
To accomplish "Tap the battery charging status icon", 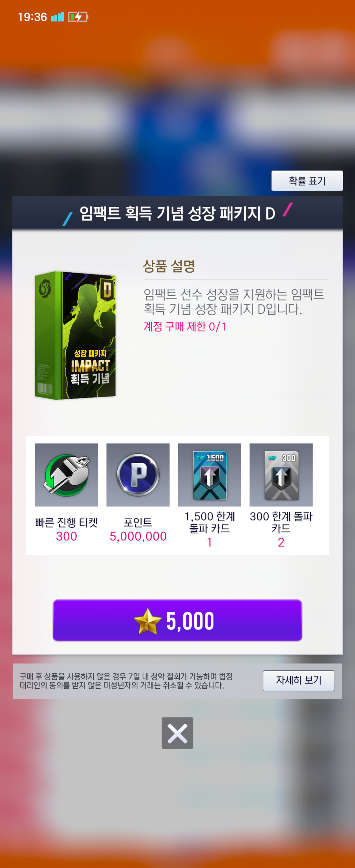I will click(78, 16).
